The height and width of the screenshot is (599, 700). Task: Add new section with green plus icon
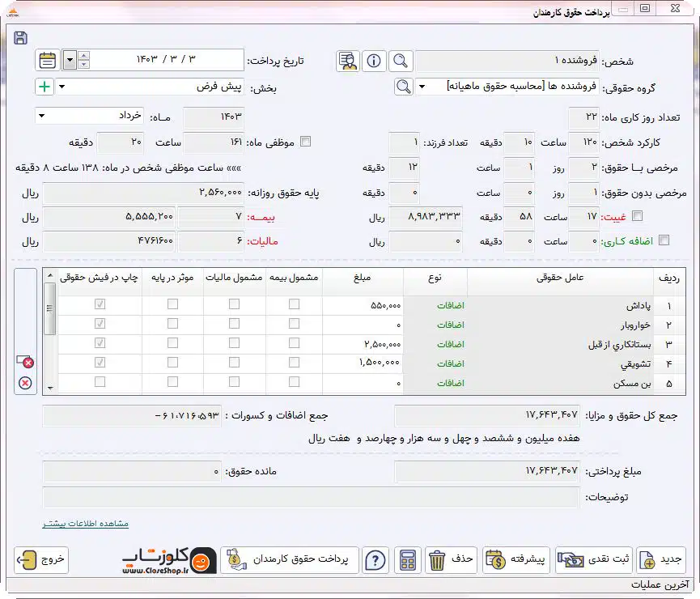coord(45,87)
